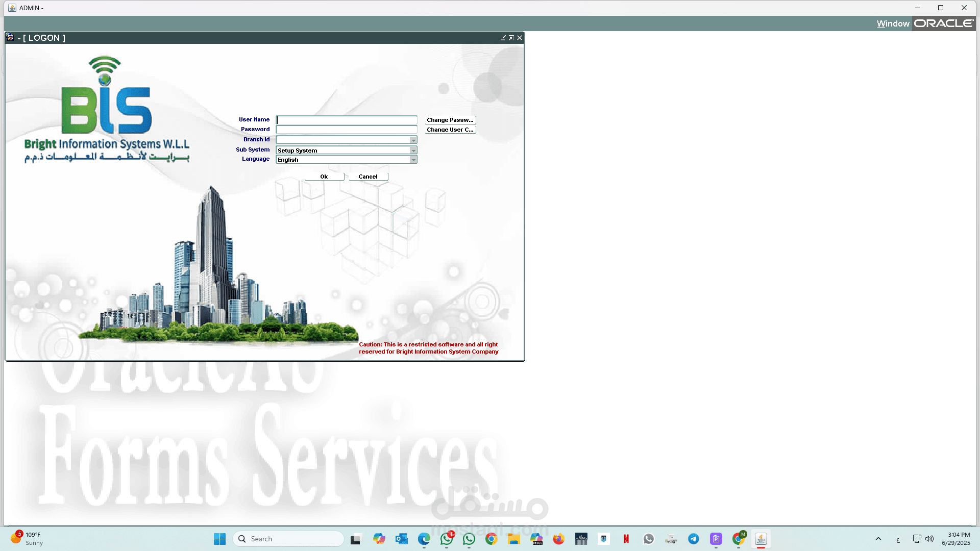Image resolution: width=980 pixels, height=551 pixels.
Task: Maximize the LOGON inner window
Action: click(x=511, y=38)
